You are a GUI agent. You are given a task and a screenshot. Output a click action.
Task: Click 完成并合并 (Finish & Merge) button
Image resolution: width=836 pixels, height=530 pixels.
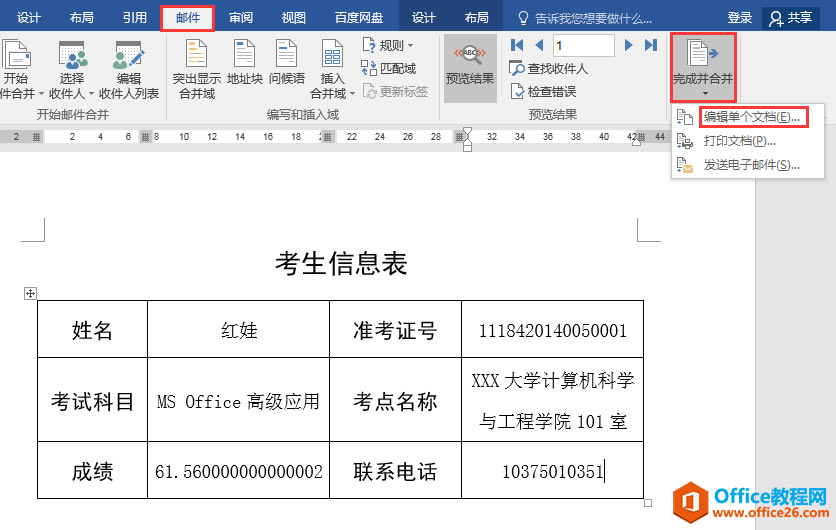pos(703,67)
